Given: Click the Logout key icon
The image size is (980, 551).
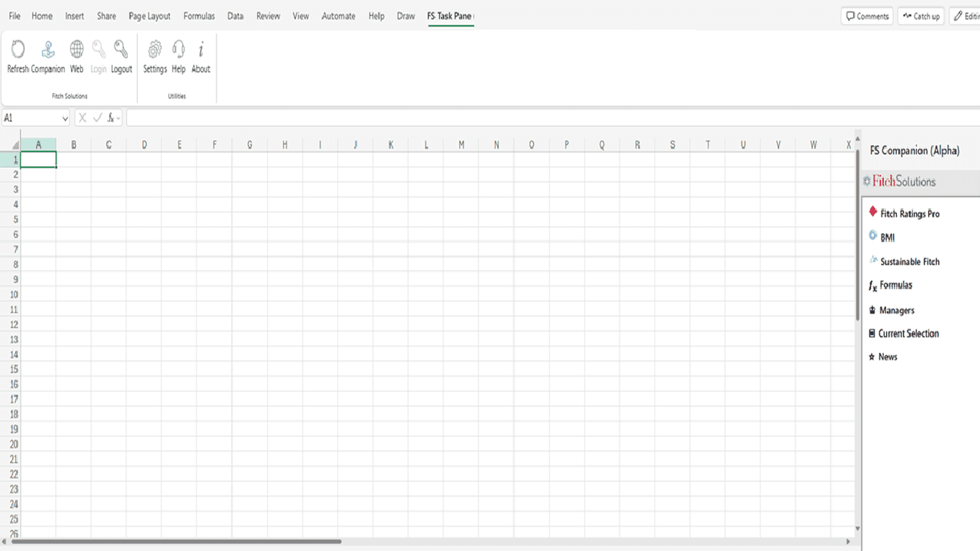Looking at the screenshot, I should click(121, 50).
